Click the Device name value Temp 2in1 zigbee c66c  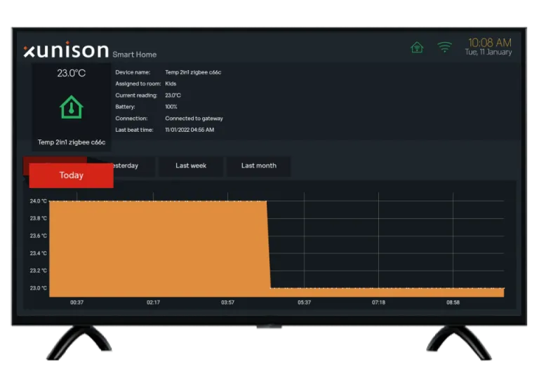pos(193,72)
